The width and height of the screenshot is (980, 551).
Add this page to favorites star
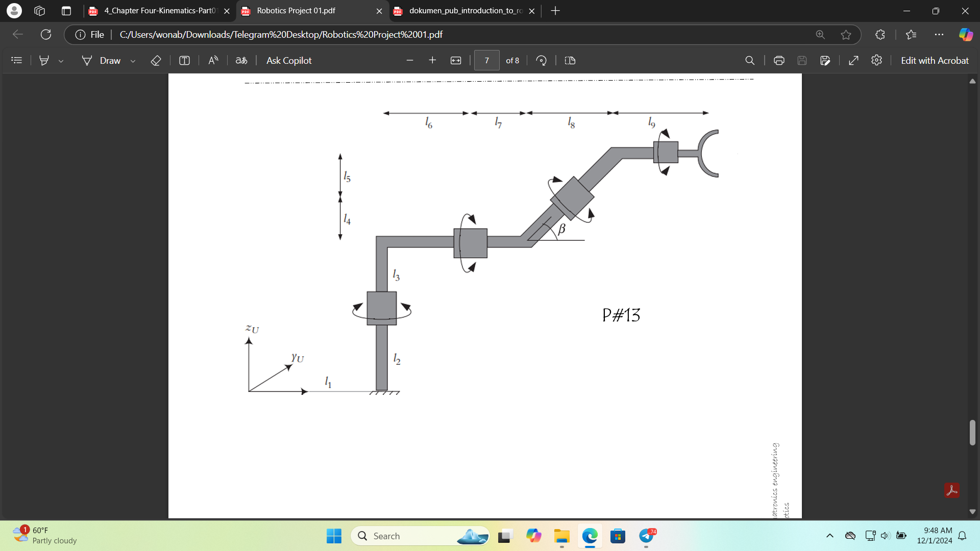[x=846, y=35]
